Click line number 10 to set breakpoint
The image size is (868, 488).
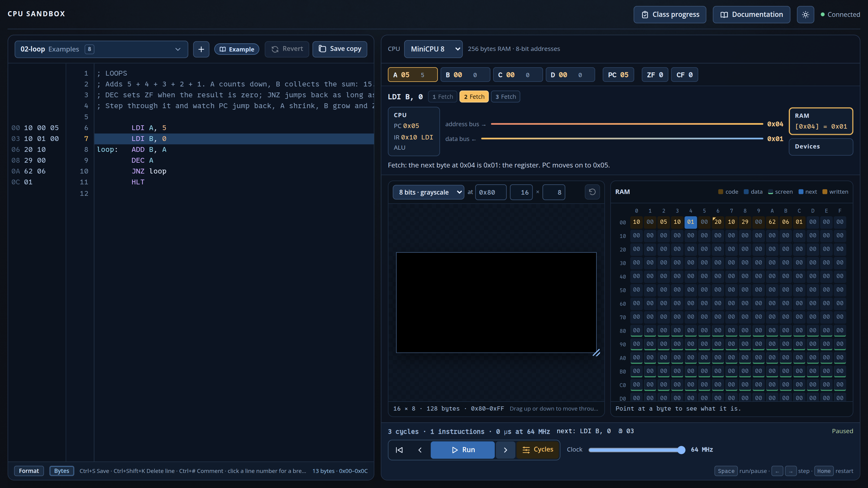84,171
